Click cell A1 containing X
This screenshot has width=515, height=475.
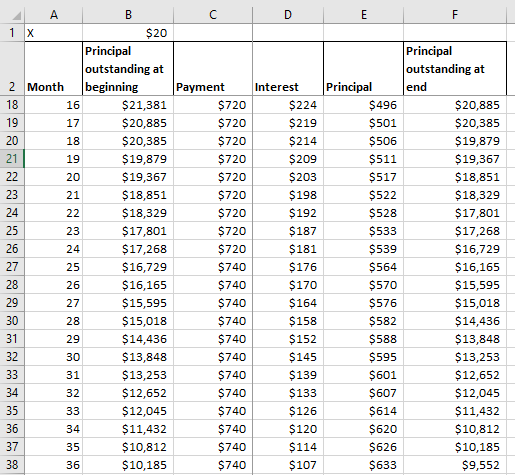coord(53,33)
